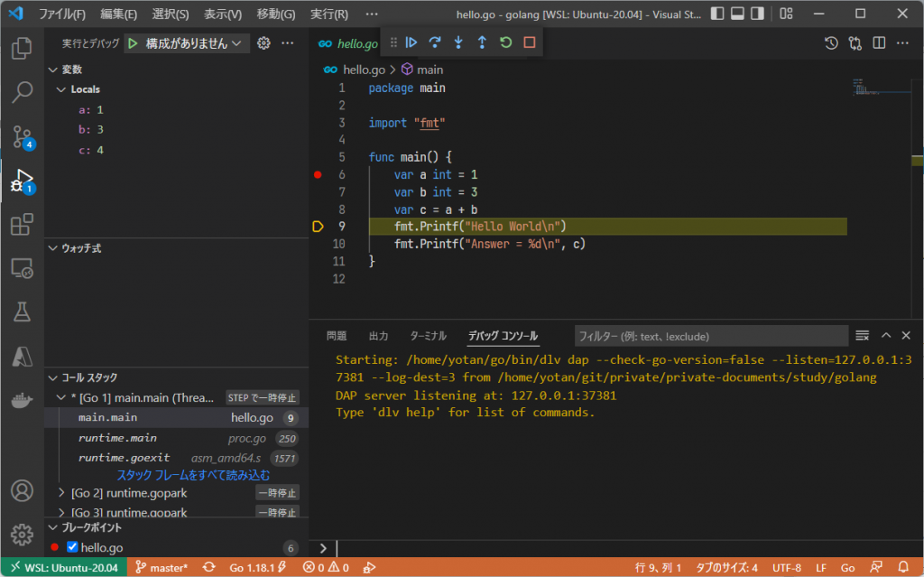Click the WSL: Ubuntu-20.04 remote indicator

point(64,568)
